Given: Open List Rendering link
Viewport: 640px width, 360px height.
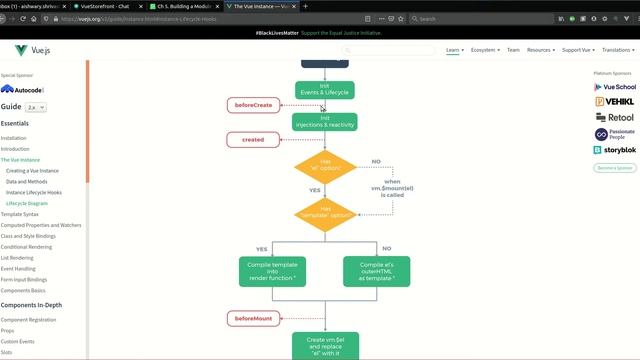Looking at the screenshot, I should pos(17,258).
